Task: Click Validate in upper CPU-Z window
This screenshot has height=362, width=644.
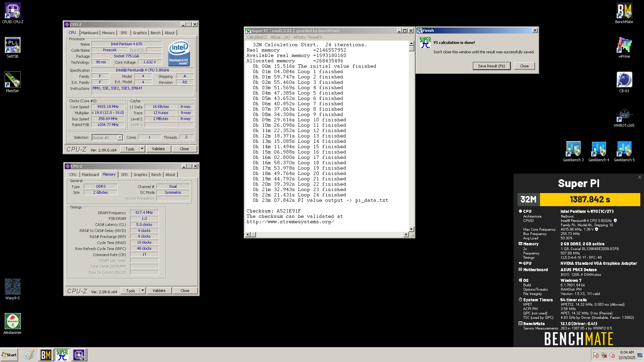Action: pos(158,149)
